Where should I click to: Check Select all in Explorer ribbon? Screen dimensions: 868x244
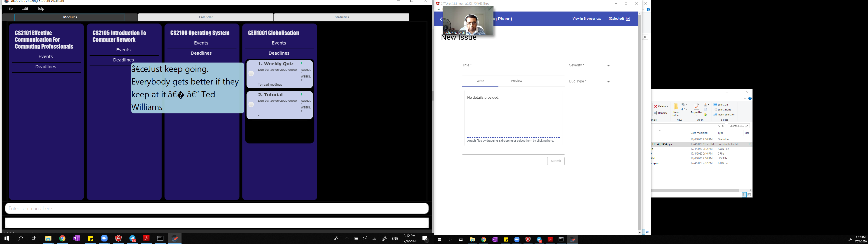click(x=721, y=104)
